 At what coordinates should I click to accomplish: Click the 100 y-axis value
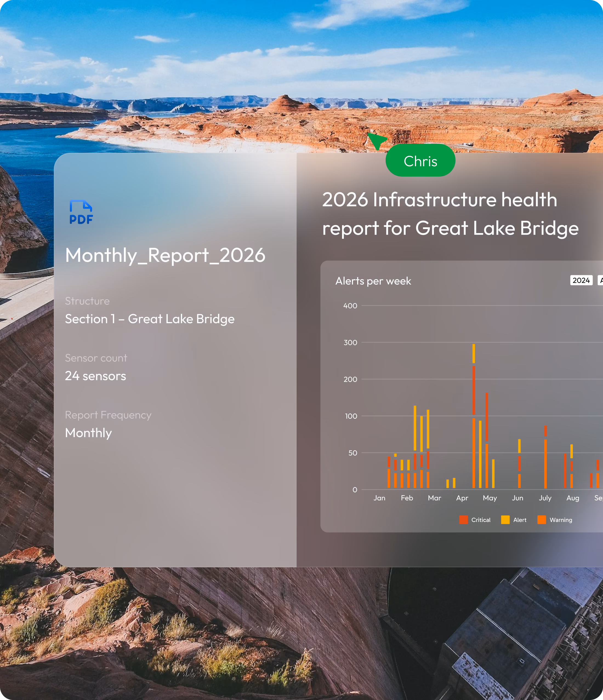[x=351, y=416]
